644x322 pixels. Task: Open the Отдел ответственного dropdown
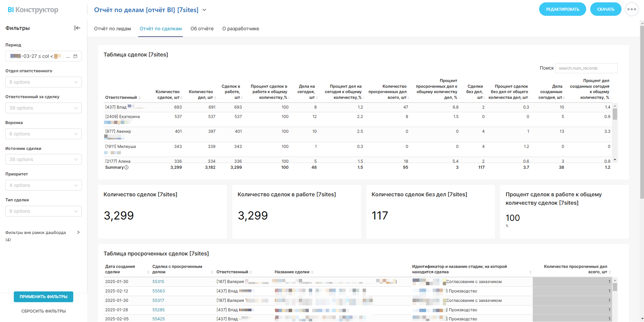point(43,82)
